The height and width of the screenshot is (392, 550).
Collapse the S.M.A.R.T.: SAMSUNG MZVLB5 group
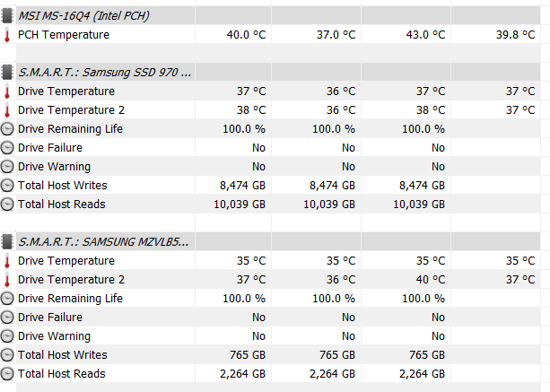click(103, 242)
